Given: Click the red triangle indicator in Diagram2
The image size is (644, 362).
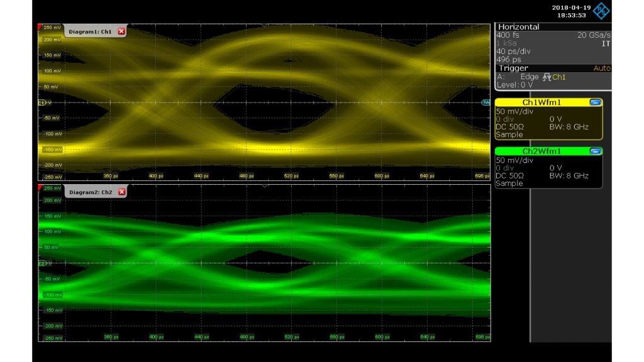Looking at the screenshot, I should click(38, 189).
